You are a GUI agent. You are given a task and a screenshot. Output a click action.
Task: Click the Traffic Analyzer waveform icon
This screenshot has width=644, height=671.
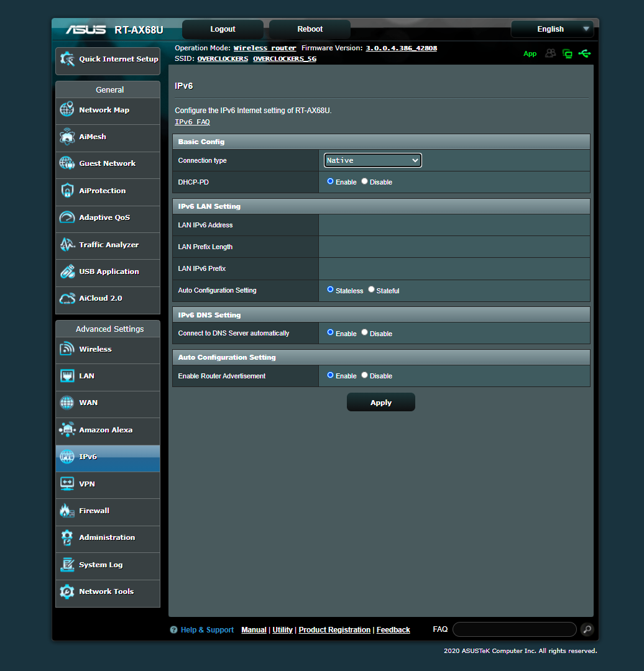[x=67, y=244]
